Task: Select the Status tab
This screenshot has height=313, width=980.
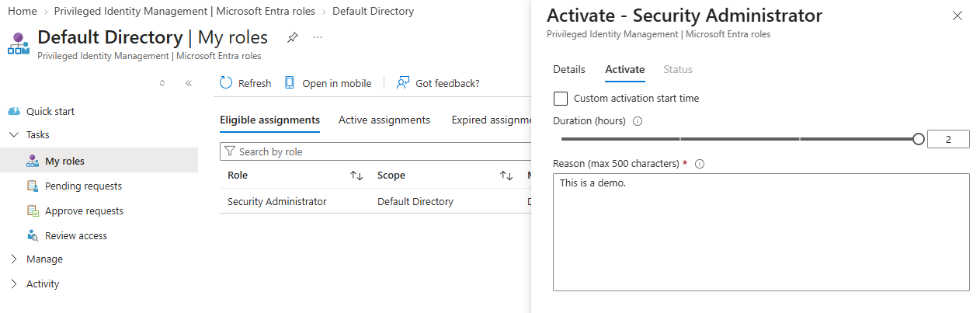Action: point(678,69)
